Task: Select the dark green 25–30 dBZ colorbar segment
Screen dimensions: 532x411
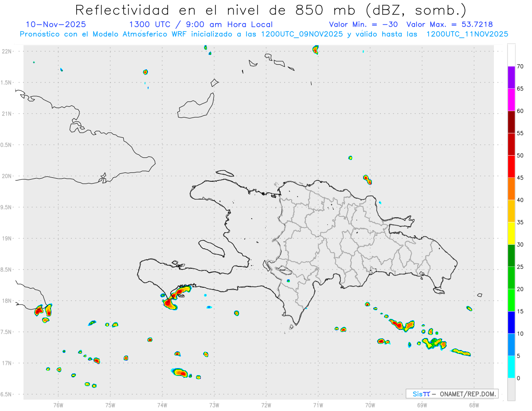Action: coord(511,256)
